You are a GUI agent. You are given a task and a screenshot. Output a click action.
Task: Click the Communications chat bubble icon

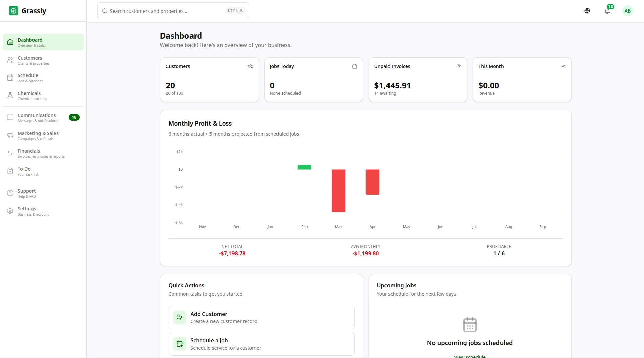10,118
